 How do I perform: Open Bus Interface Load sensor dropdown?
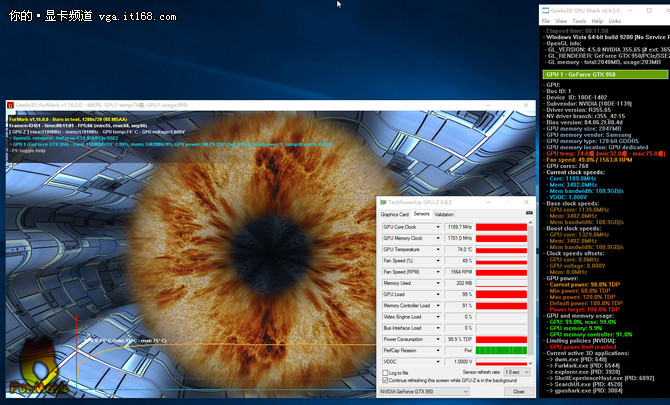(x=438, y=328)
